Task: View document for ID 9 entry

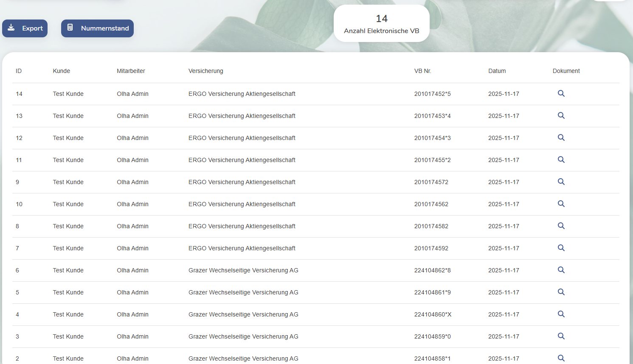Action: pos(561,182)
